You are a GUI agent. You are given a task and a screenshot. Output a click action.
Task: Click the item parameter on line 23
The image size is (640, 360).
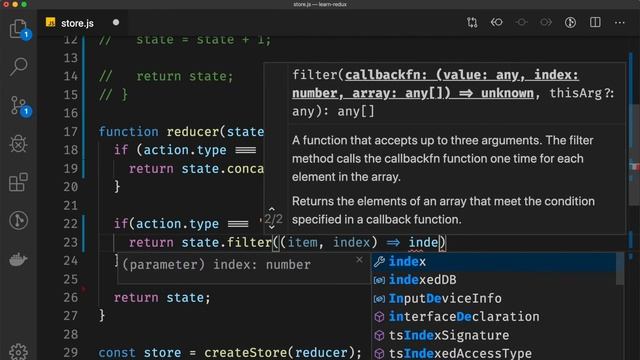[302, 242]
